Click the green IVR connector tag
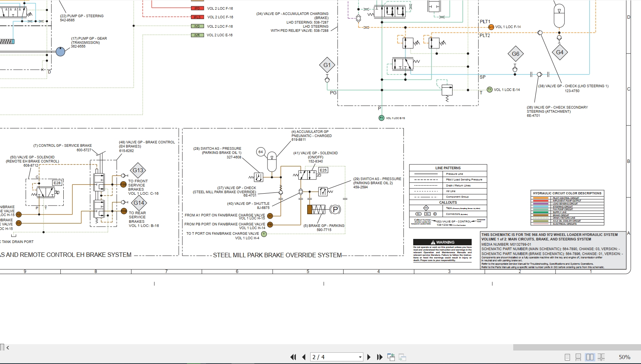 point(197,35)
